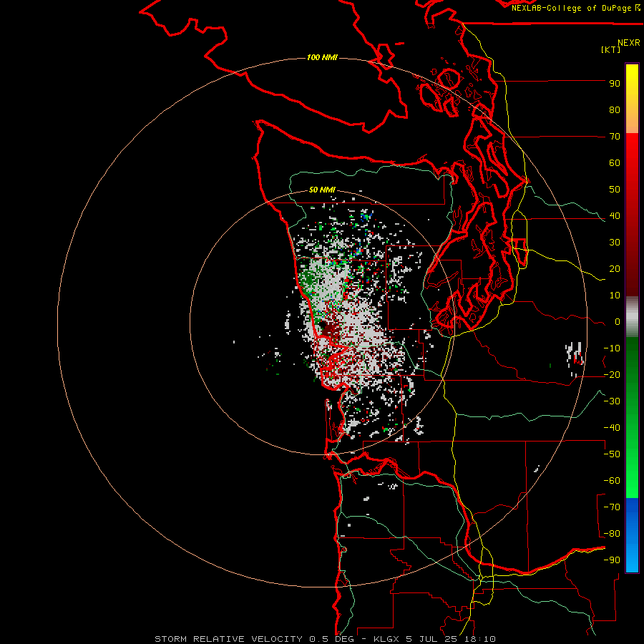Click the 100 NMI range ring label
The height and width of the screenshot is (644, 644).
click(322, 57)
